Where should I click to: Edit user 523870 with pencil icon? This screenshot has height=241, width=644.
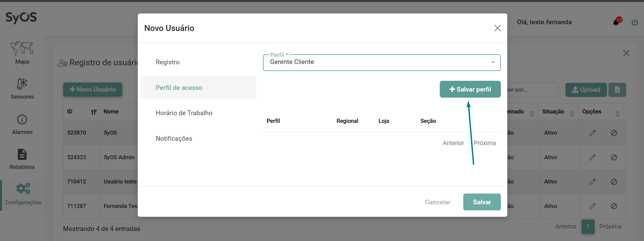[592, 133]
